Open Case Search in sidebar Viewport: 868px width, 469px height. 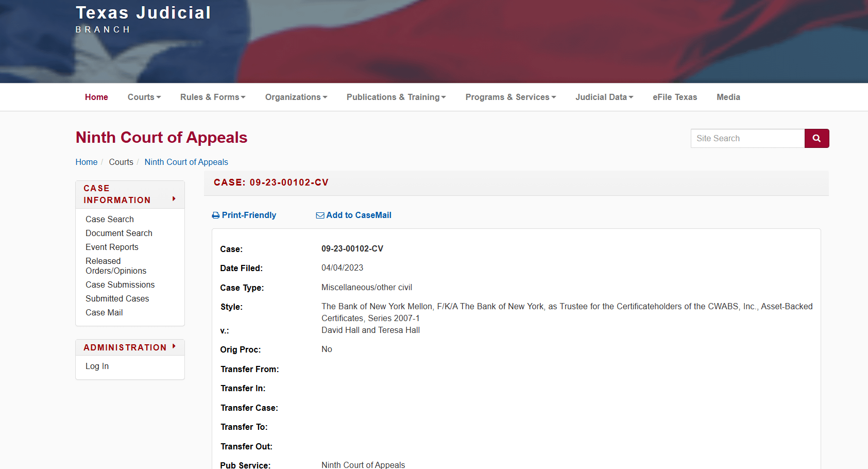110,219
